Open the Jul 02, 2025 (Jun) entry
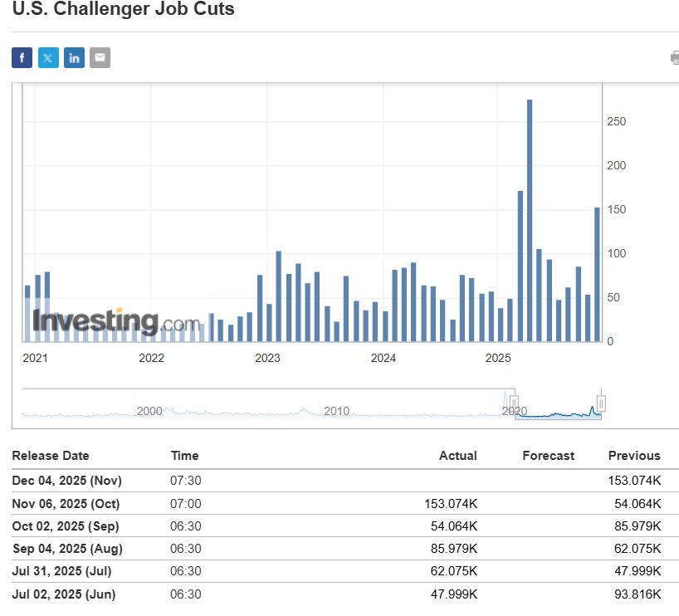 coord(64,594)
